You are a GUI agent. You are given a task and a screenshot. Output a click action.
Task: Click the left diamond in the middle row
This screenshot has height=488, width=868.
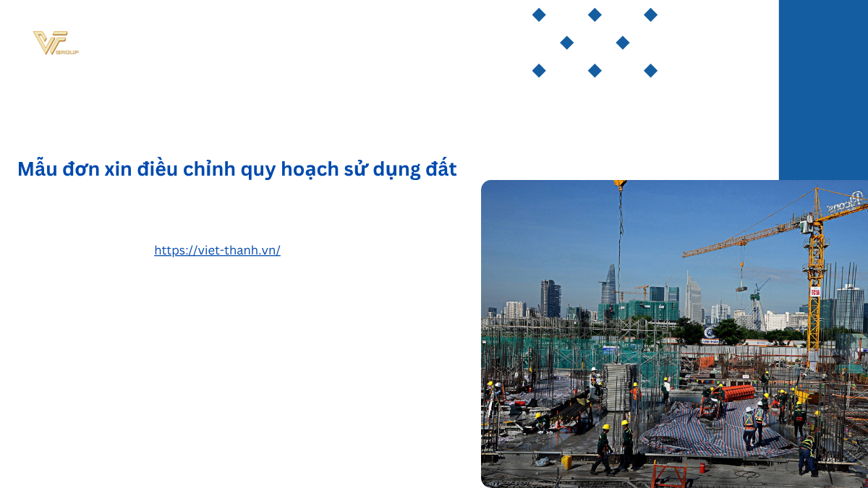(567, 43)
